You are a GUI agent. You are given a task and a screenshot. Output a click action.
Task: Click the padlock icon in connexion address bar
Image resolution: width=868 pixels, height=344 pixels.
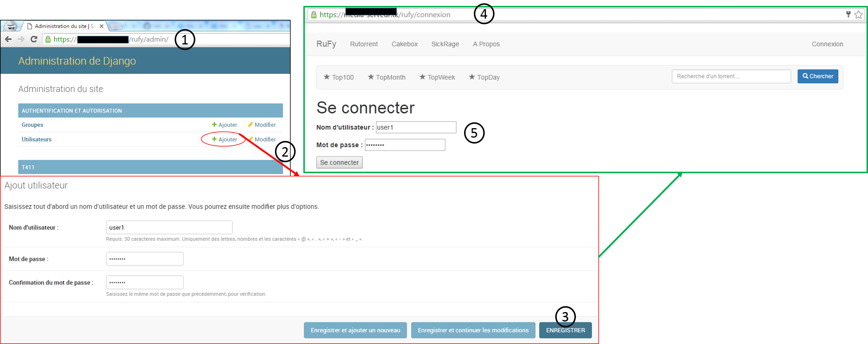[314, 15]
